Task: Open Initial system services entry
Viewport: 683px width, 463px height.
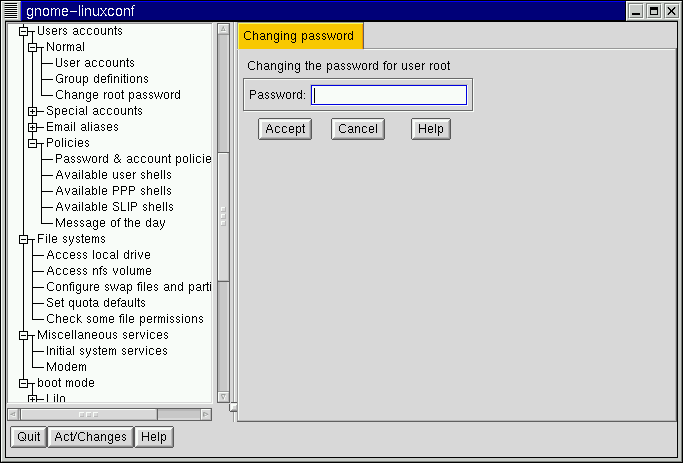Action: pyautogui.click(x=107, y=351)
